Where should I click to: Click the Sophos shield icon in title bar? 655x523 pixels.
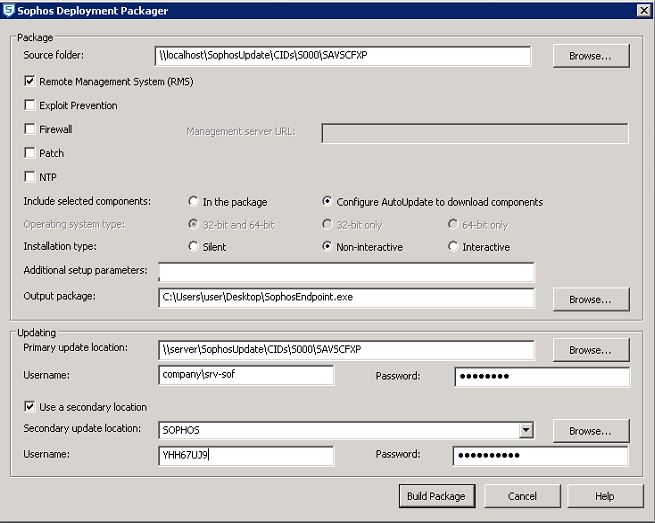pyautogui.click(x=8, y=10)
